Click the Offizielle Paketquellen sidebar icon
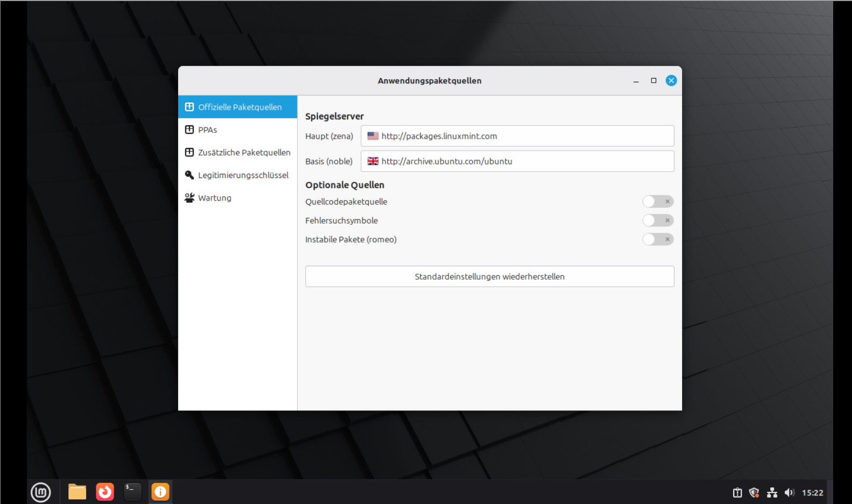This screenshot has height=504, width=852. pyautogui.click(x=189, y=107)
